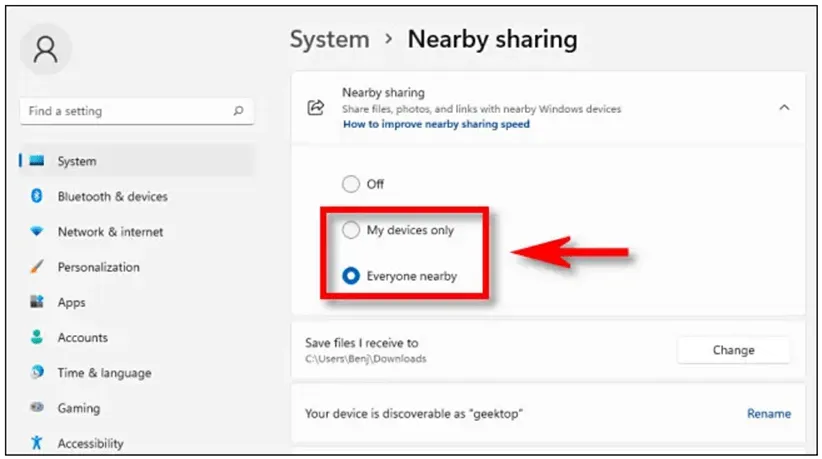Click the Apps icon in sidebar
The width and height of the screenshot is (822, 459).
(38, 302)
